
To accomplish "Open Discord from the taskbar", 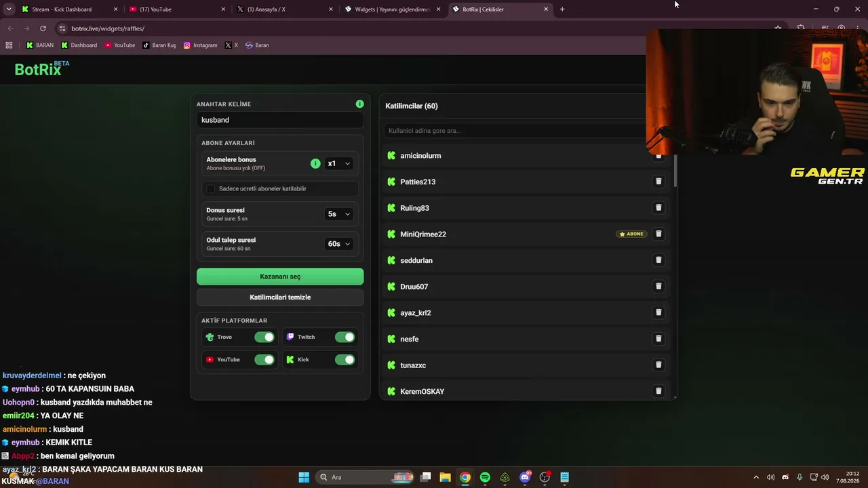I will [525, 477].
